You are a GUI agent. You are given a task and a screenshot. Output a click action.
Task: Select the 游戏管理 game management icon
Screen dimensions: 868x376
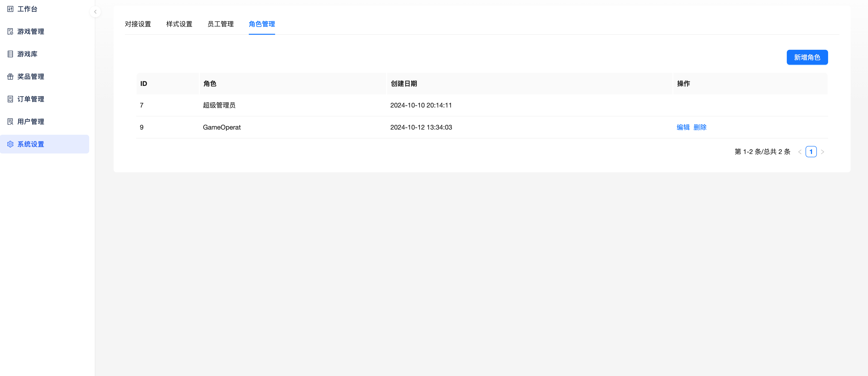[x=10, y=31]
